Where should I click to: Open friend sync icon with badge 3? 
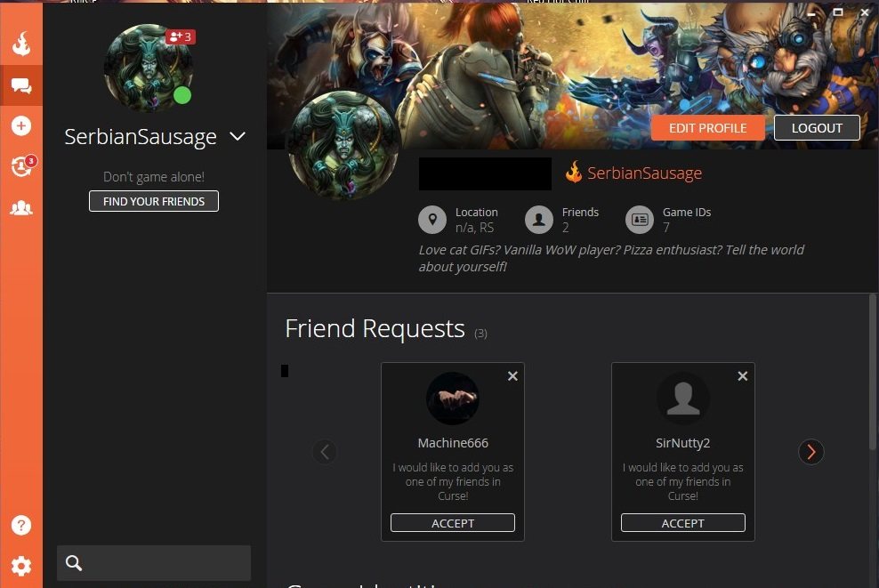point(23,165)
